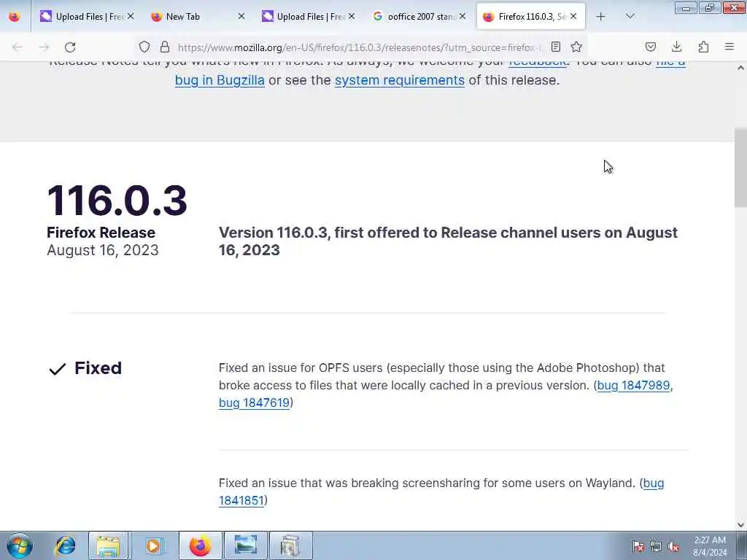Save page to Pocket
Screen dimensions: 747x560
[x=650, y=47]
